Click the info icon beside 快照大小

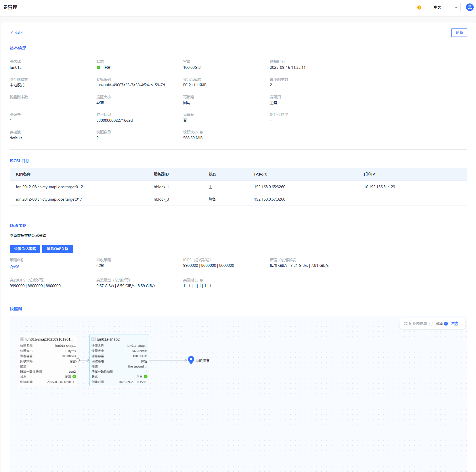pyautogui.click(x=201, y=132)
